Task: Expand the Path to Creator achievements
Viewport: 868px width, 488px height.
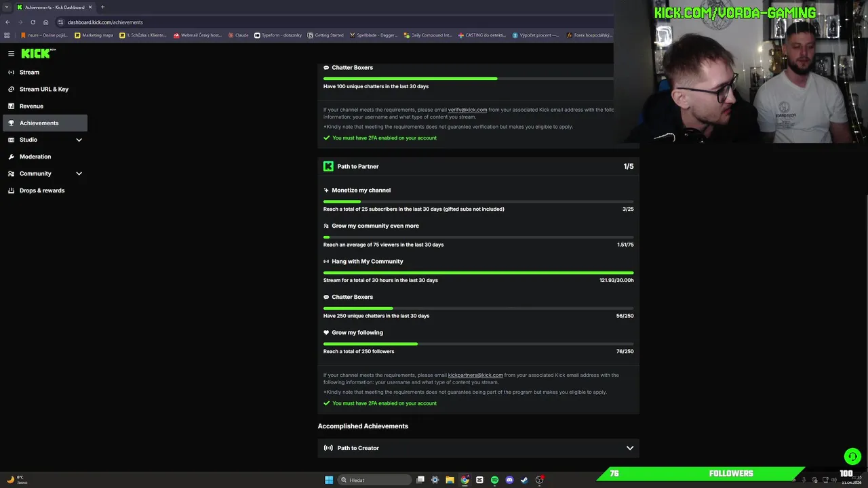Action: click(630, 448)
